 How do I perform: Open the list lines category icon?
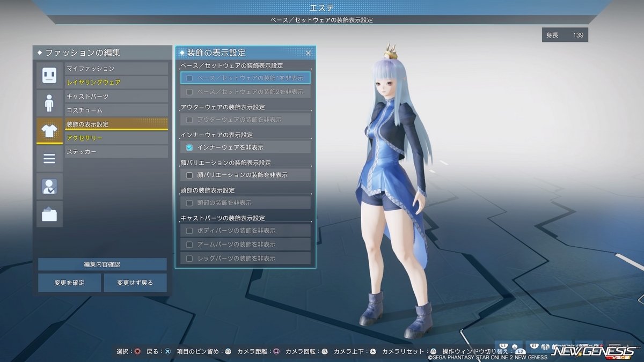point(49,159)
